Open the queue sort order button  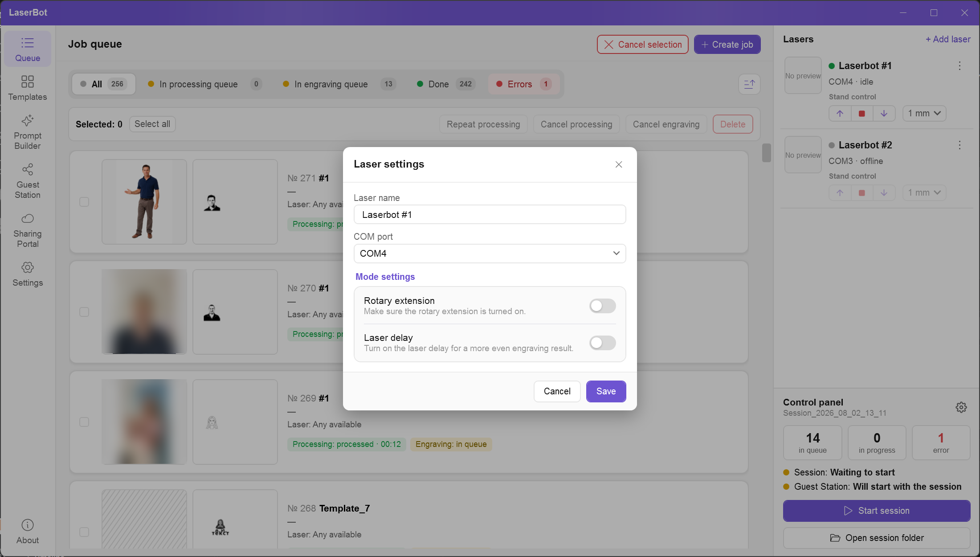point(749,84)
